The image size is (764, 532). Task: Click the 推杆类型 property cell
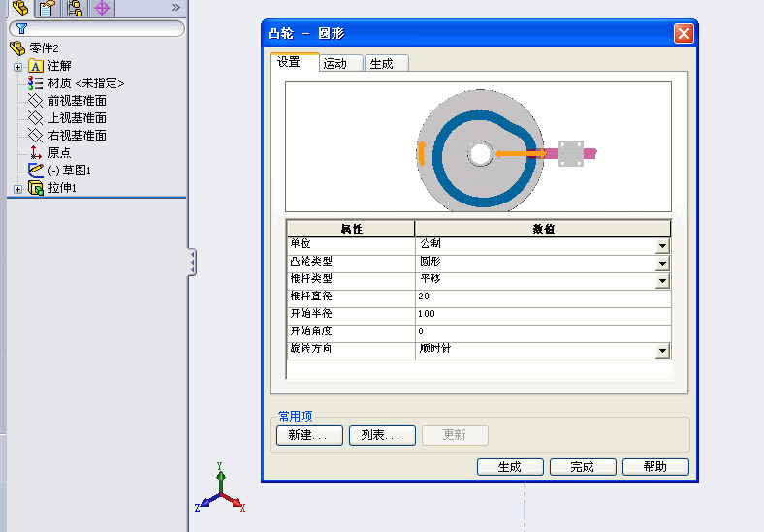coord(351,281)
